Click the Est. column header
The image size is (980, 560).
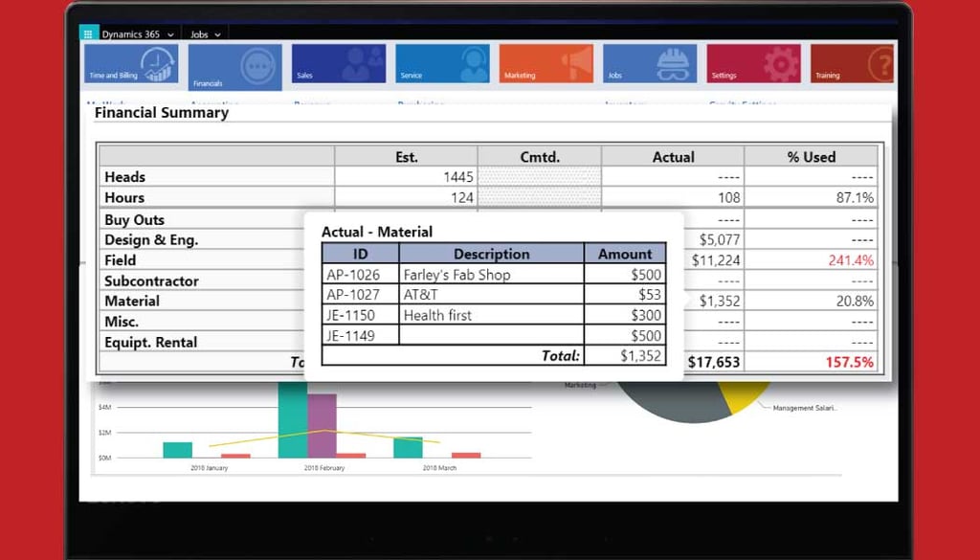(406, 157)
